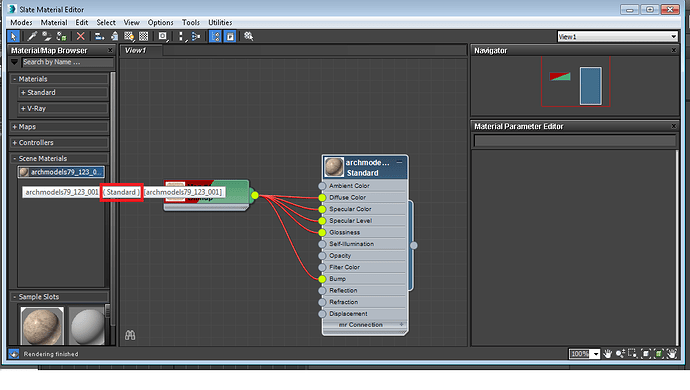Viewport: 690px width, 390px height.
Task: Collapse the Materials group
Action: coord(59,79)
